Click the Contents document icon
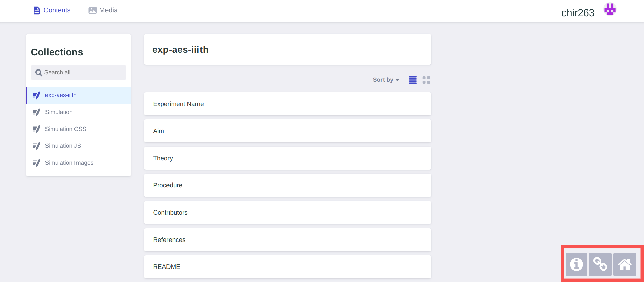The image size is (644, 282). pyautogui.click(x=37, y=10)
